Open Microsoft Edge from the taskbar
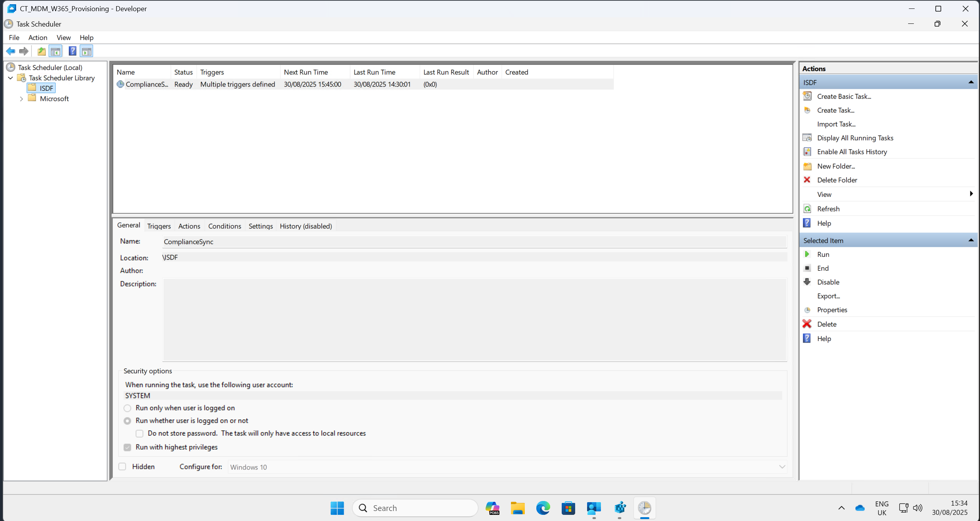This screenshot has width=980, height=521. pyautogui.click(x=543, y=508)
